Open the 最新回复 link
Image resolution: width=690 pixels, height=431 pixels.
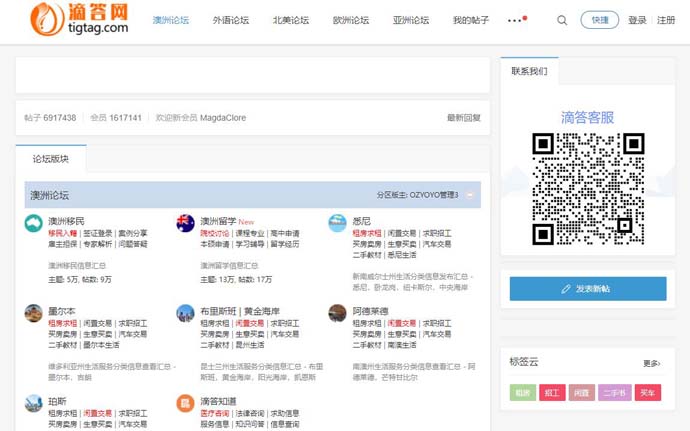tap(463, 118)
